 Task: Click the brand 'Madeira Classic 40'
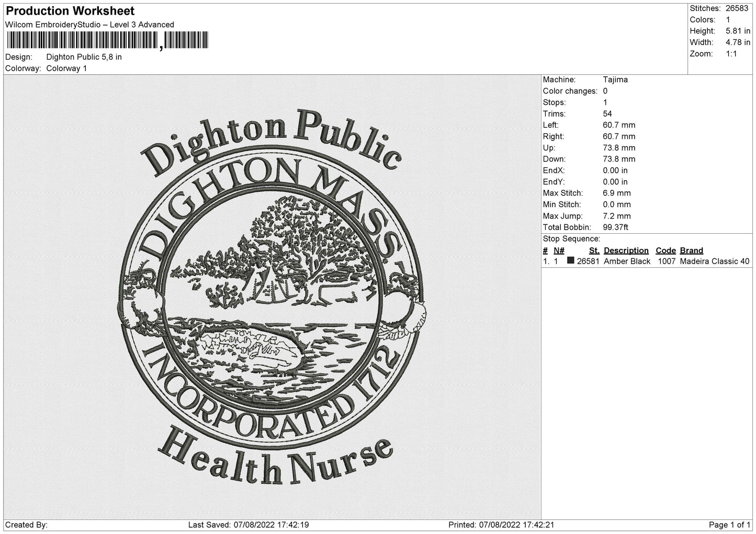click(x=715, y=262)
